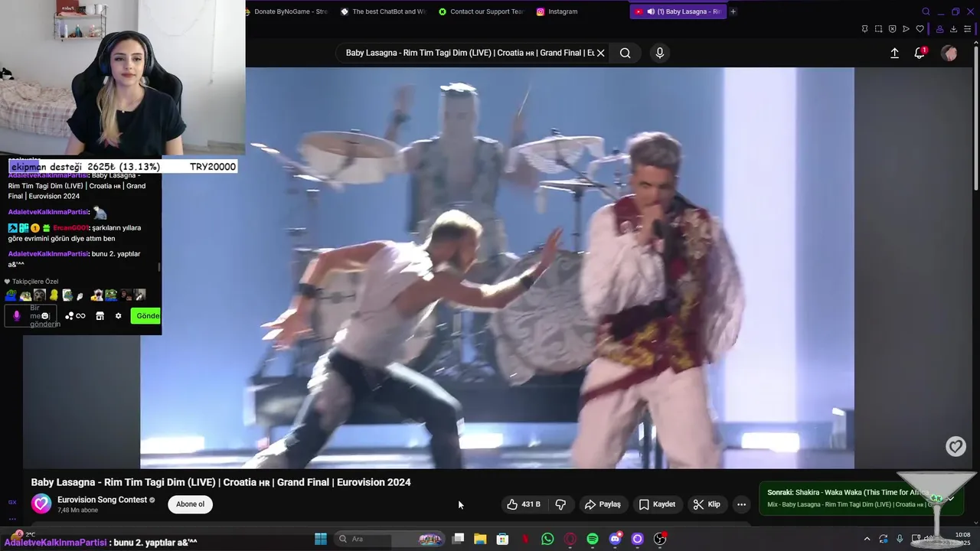The width and height of the screenshot is (980, 551).
Task: Open Discord from taskbar
Action: click(615, 539)
